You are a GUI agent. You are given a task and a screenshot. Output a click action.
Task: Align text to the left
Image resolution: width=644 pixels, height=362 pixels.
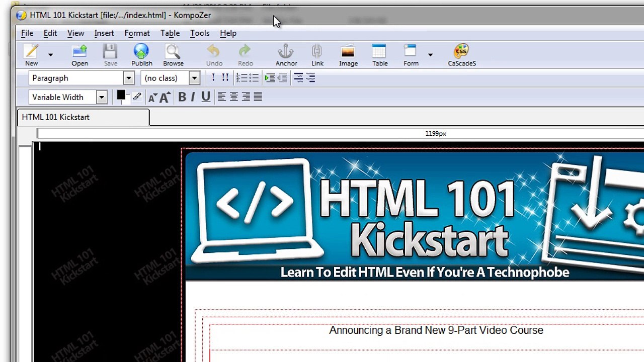pos(221,97)
